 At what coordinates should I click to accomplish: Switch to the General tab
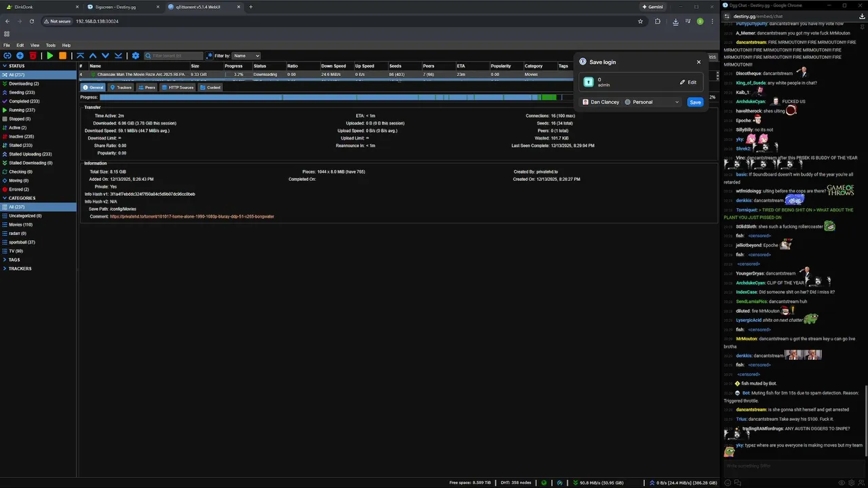click(x=93, y=87)
